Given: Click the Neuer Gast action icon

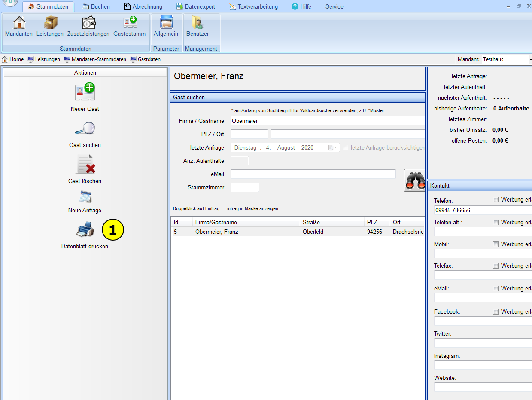Looking at the screenshot, I should [x=85, y=92].
